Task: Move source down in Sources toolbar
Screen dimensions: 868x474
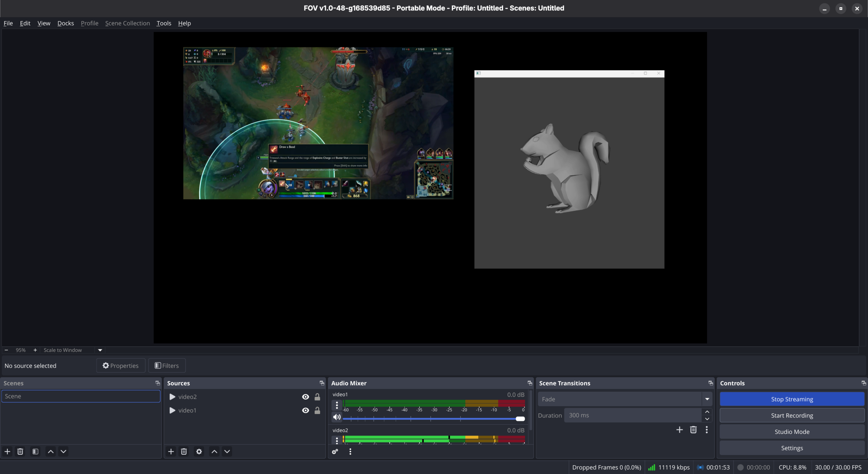Action: coord(227,451)
